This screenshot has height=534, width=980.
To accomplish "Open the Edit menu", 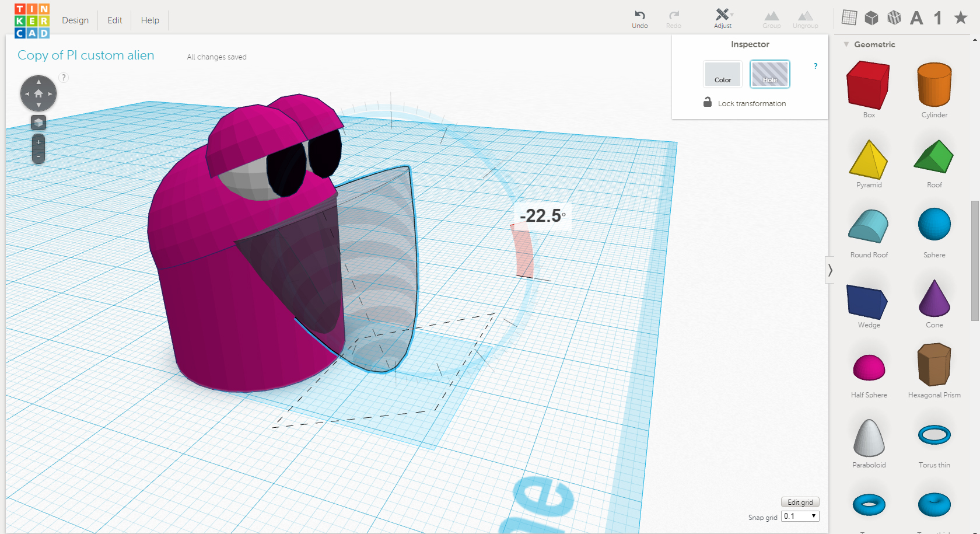I will click(115, 20).
